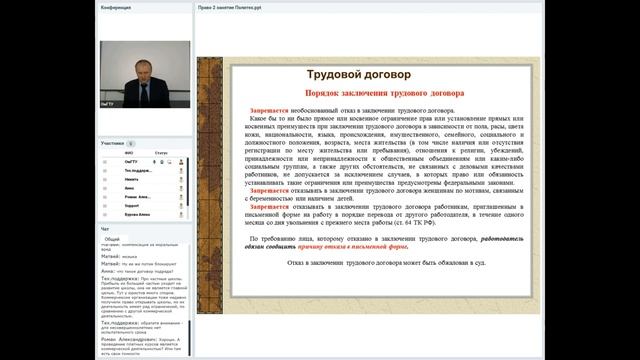Click the camera icon in ОмГТУ row
The image size is (640, 360).
(x=162, y=162)
